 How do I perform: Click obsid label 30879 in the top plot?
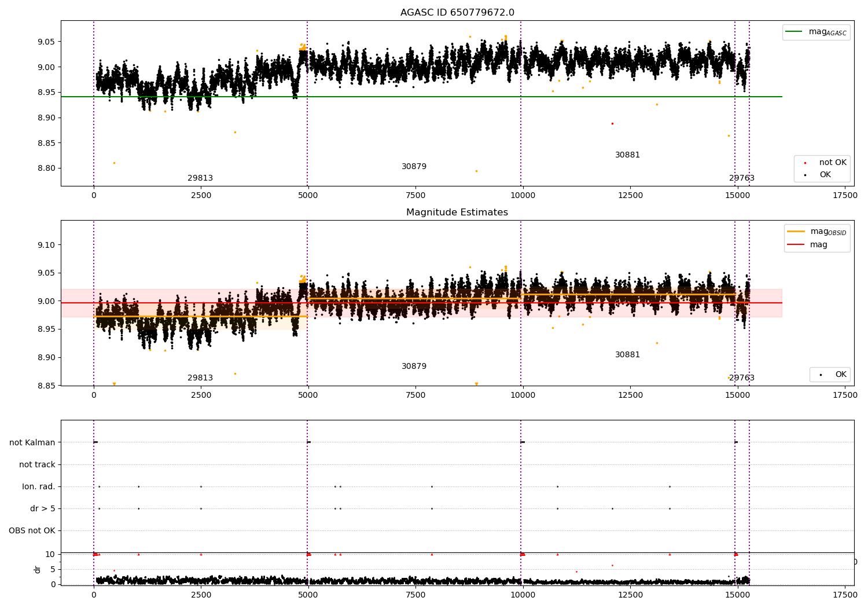point(414,167)
